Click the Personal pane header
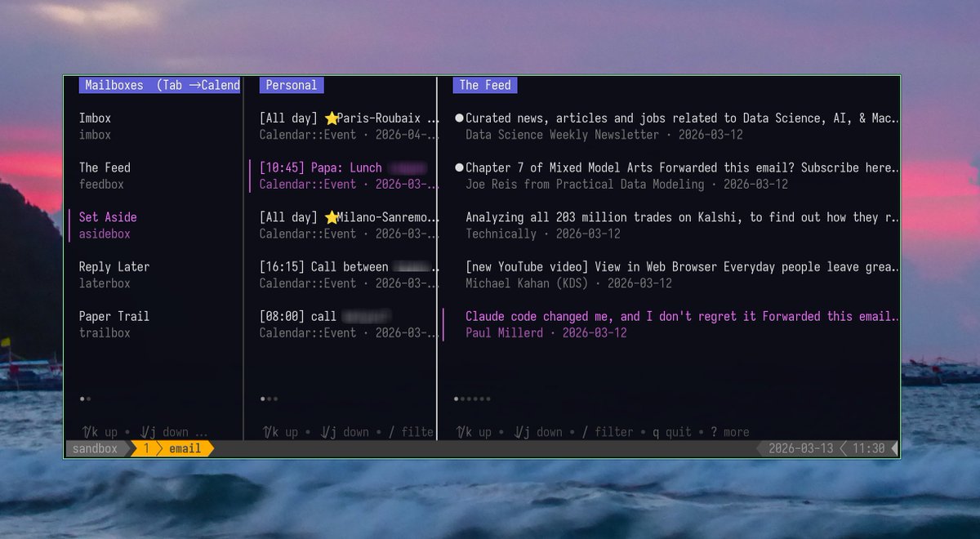The height and width of the screenshot is (539, 980). pyautogui.click(x=292, y=85)
